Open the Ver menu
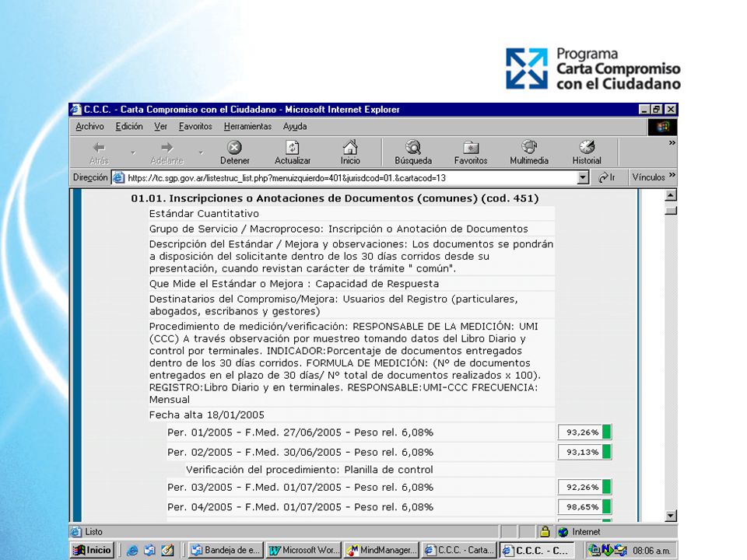The image size is (747, 560). [160, 126]
